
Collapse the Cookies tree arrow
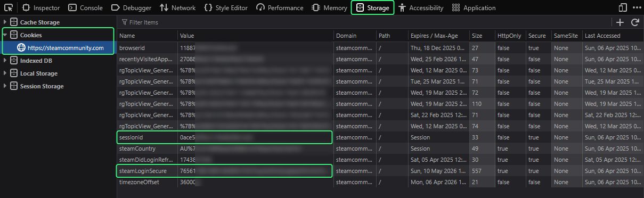click(x=5, y=35)
